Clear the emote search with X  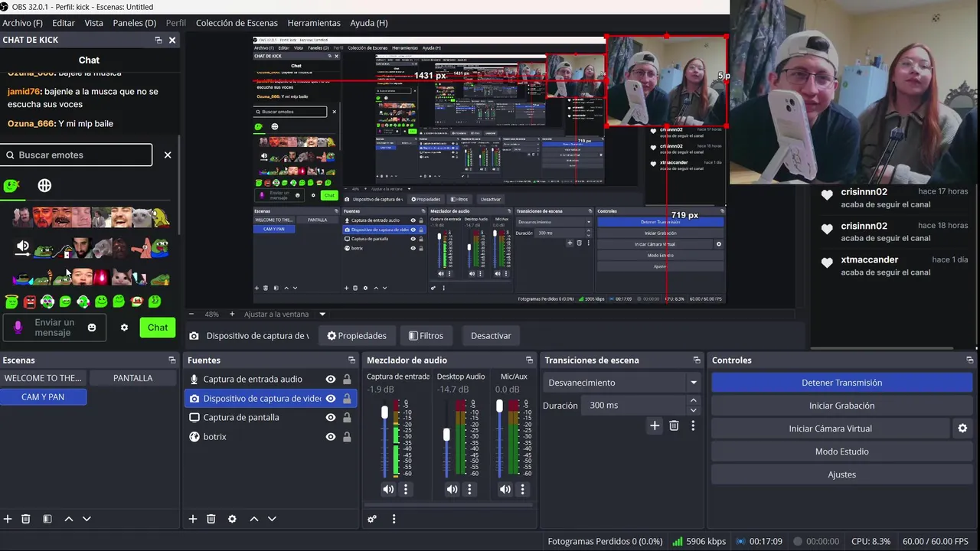168,155
